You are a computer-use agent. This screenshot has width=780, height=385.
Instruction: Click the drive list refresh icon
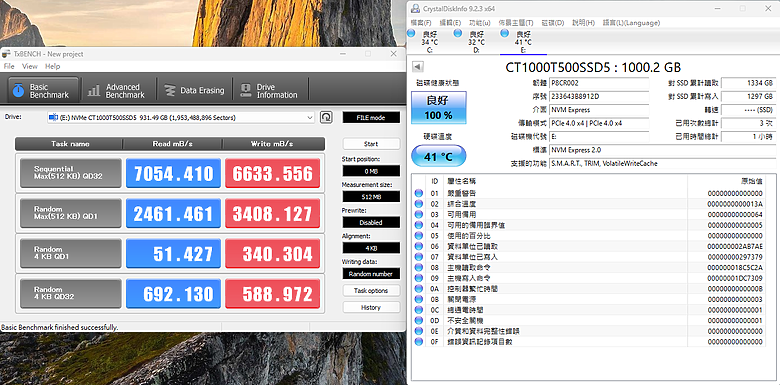[x=326, y=117]
